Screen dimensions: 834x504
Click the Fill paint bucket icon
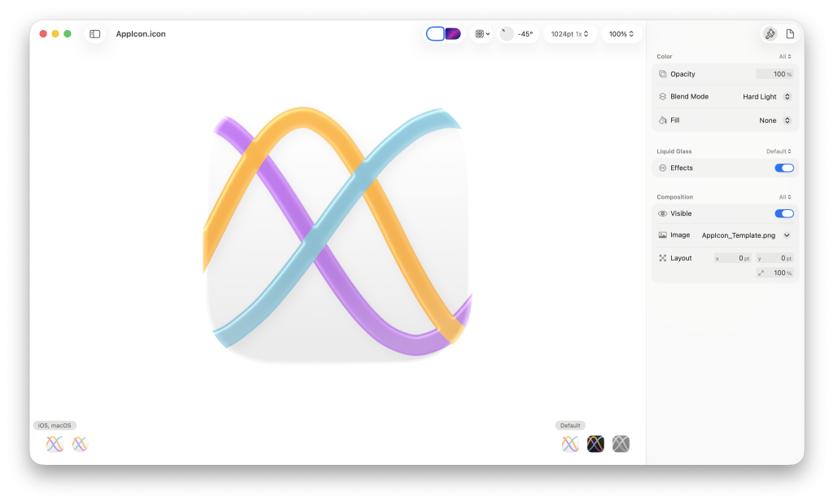[663, 121]
